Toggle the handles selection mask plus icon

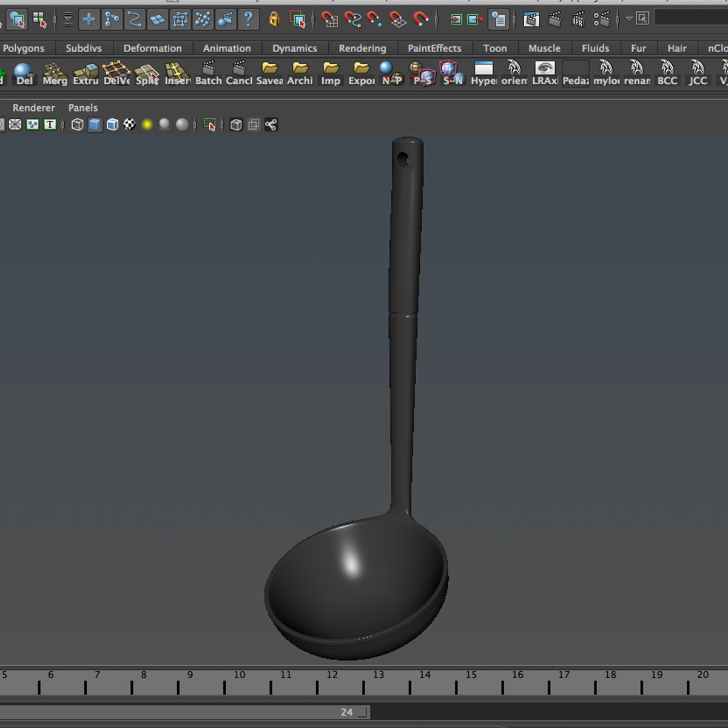click(89, 19)
